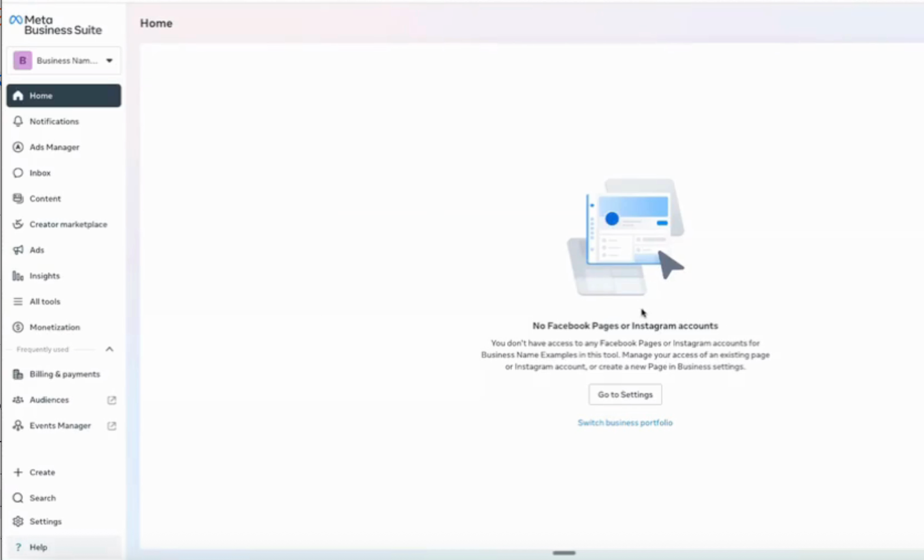Select Monetization menu label
This screenshot has width=924, height=560.
(x=55, y=327)
